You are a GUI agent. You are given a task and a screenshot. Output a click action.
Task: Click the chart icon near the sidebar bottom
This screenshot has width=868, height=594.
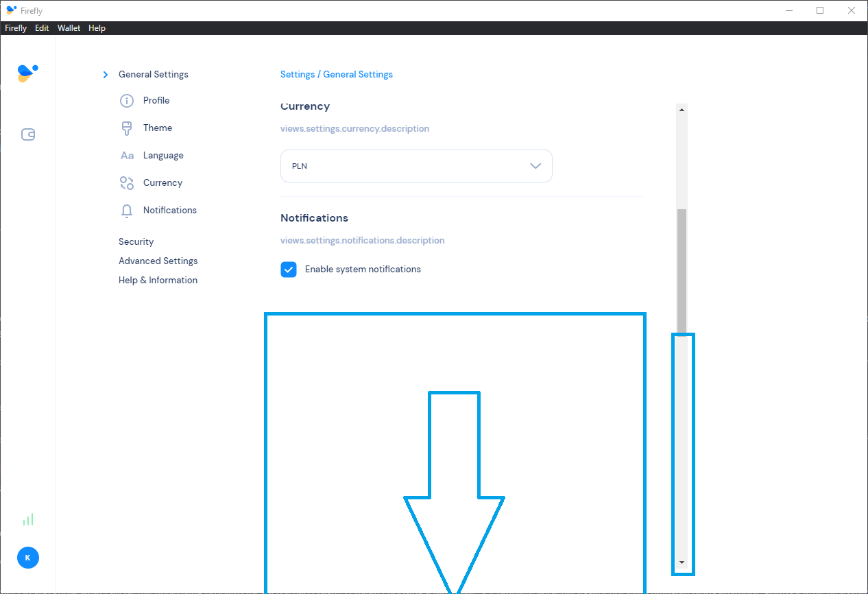click(27, 519)
